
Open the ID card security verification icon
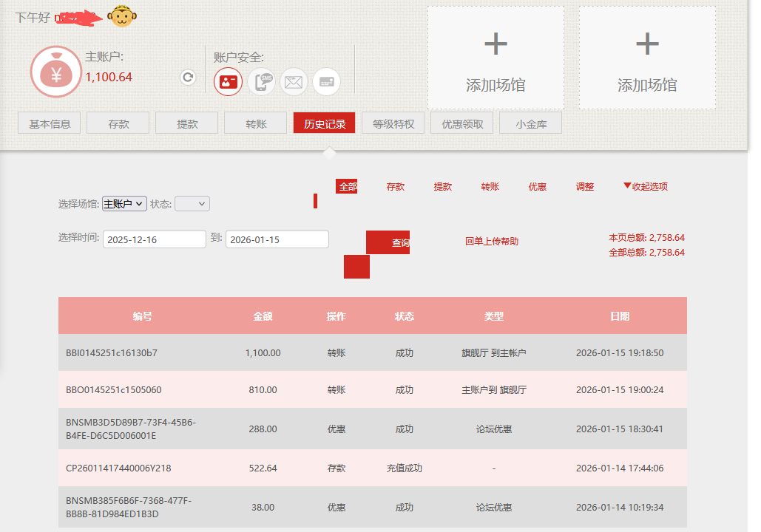point(228,82)
